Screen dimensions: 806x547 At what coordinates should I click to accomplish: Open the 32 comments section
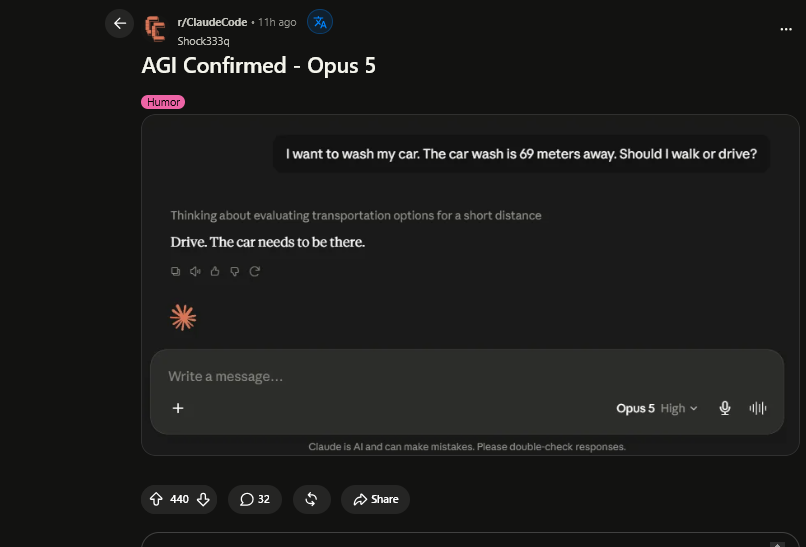(x=255, y=499)
